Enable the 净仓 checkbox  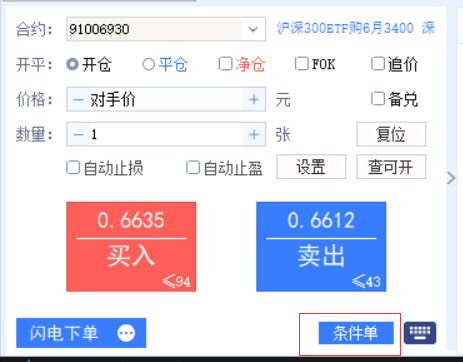pyautogui.click(x=225, y=63)
